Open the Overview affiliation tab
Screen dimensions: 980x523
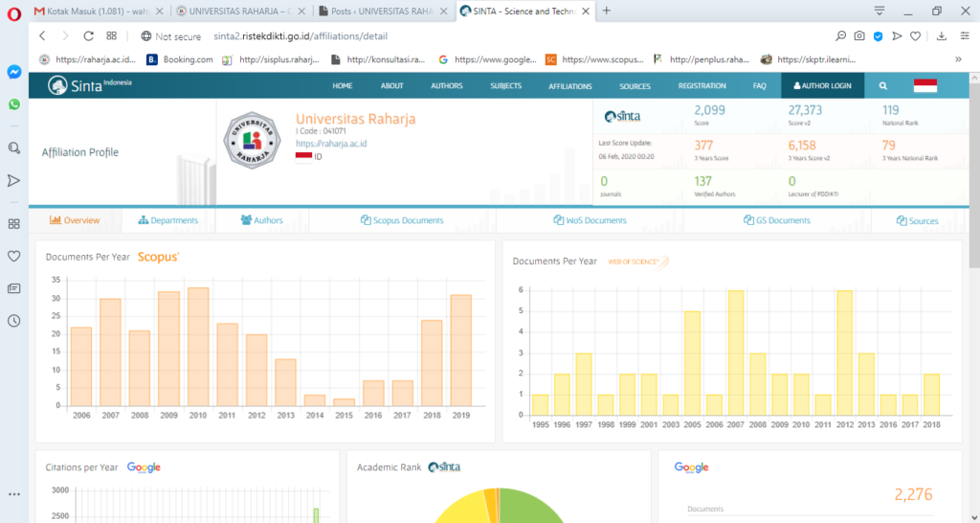click(75, 220)
